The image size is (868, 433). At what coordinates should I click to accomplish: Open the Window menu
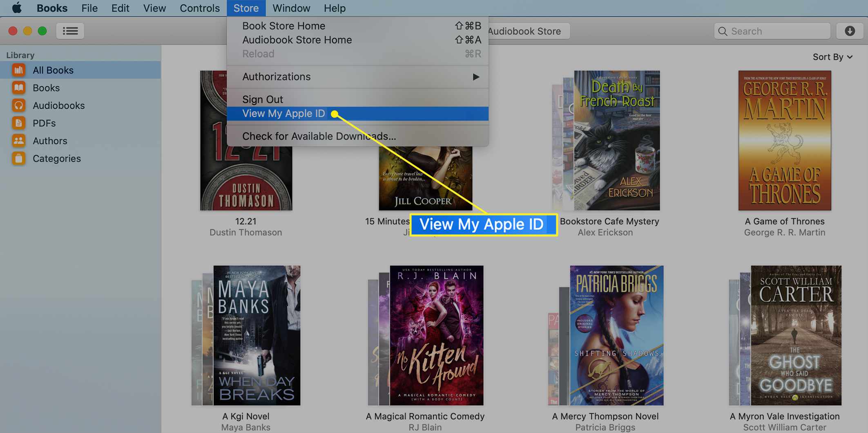click(291, 8)
